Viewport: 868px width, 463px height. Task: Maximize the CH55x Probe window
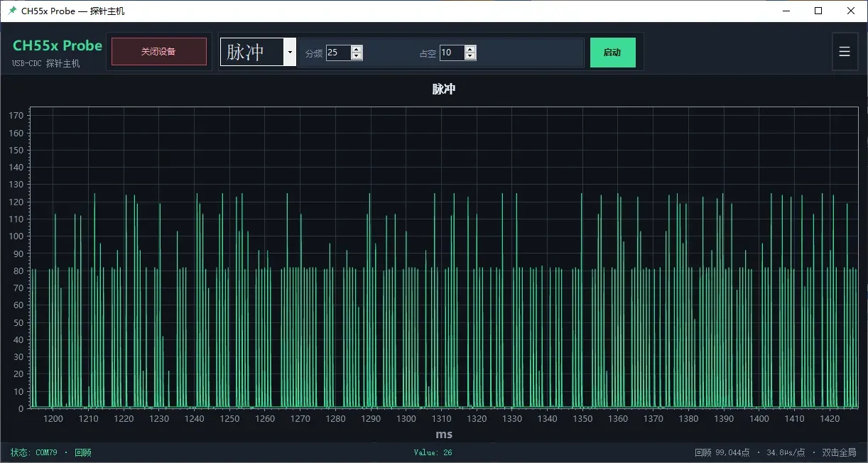pyautogui.click(x=818, y=11)
